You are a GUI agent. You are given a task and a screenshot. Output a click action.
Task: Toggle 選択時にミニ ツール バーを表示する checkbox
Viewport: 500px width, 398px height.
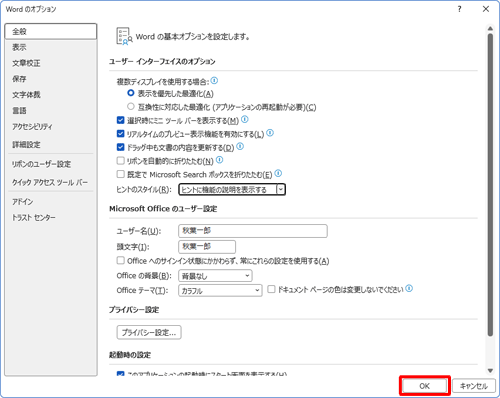[121, 120]
